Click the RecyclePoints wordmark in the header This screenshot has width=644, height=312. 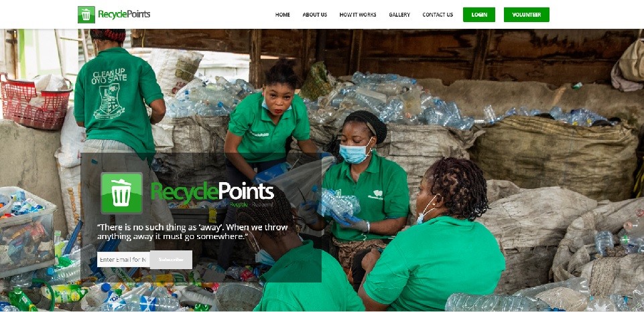(124, 14)
